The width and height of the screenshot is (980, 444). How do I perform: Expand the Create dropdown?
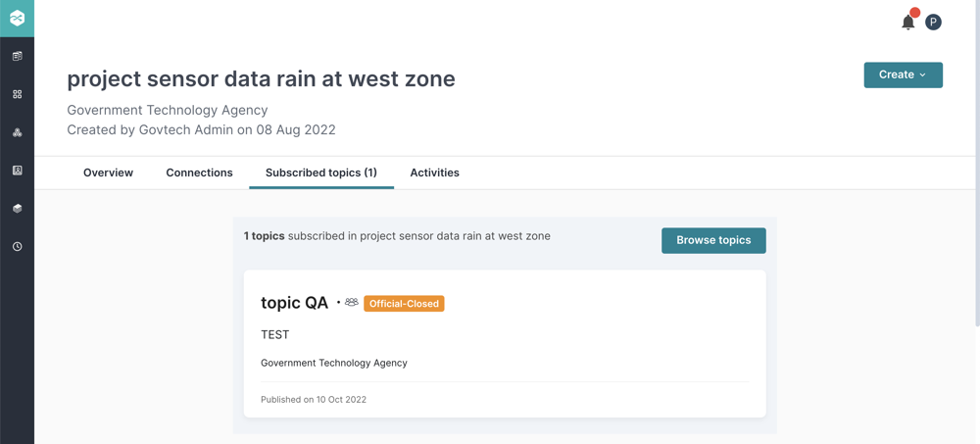tap(904, 75)
